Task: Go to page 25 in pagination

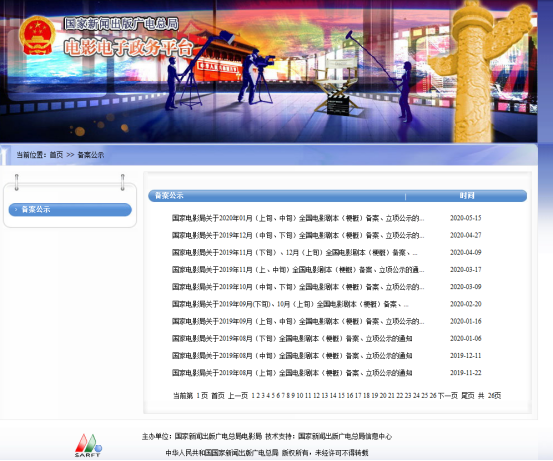Action: [x=425, y=396]
